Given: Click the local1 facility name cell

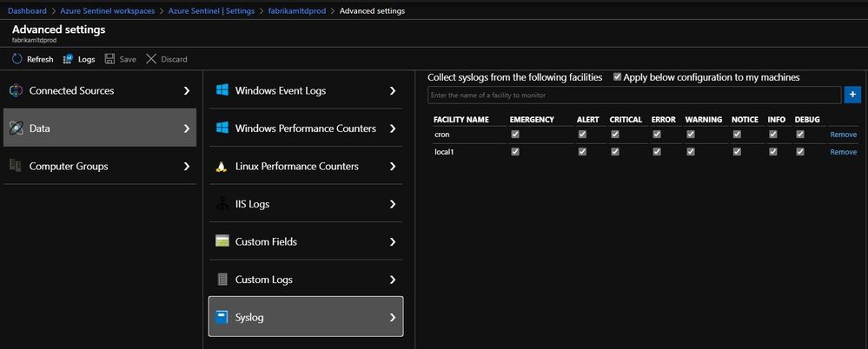Looking at the screenshot, I should (444, 152).
